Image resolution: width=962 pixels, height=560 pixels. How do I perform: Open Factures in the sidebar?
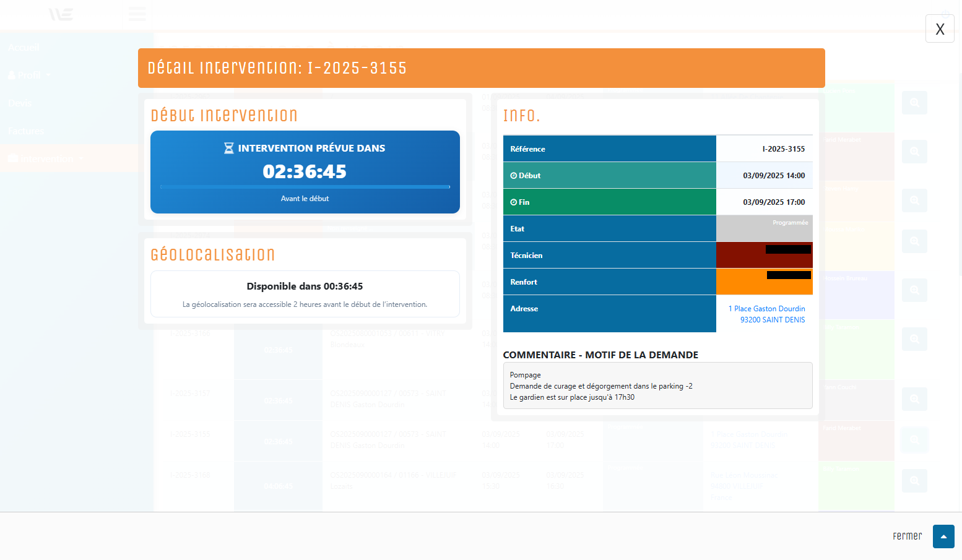tap(26, 131)
